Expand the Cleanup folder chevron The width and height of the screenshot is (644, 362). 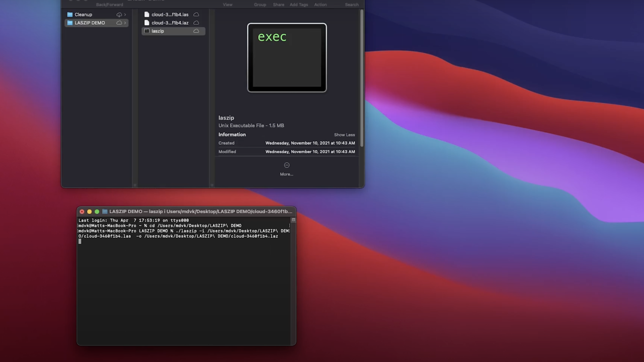coord(125,15)
